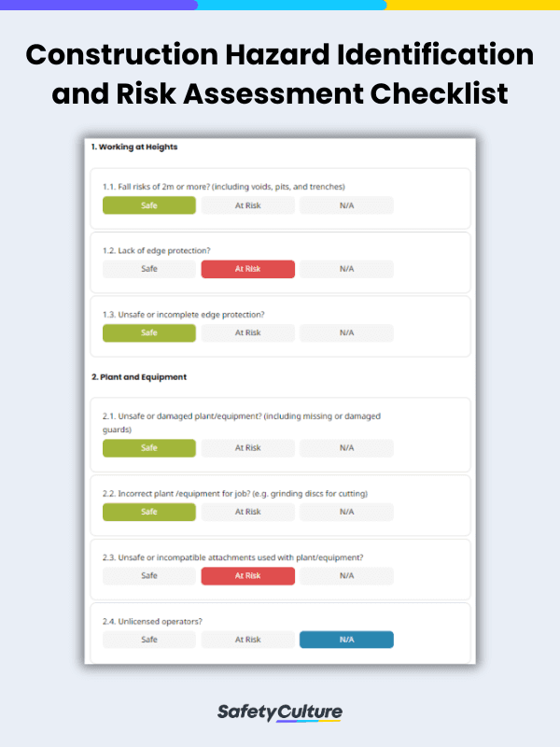Select "At Risk" for fall risks of 2m question
Screen dimensions: 560x747
[x=247, y=205]
